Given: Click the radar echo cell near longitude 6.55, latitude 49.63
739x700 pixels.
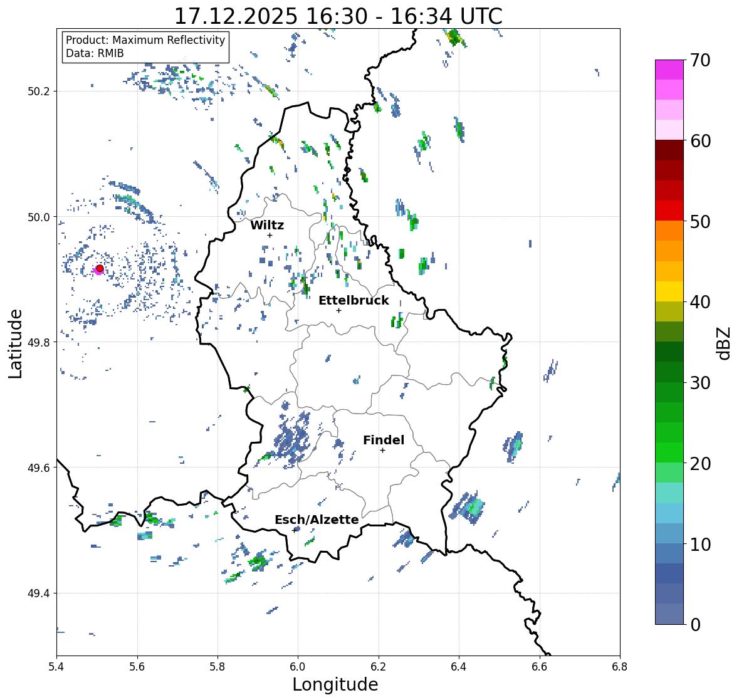Looking at the screenshot, I should [513, 446].
